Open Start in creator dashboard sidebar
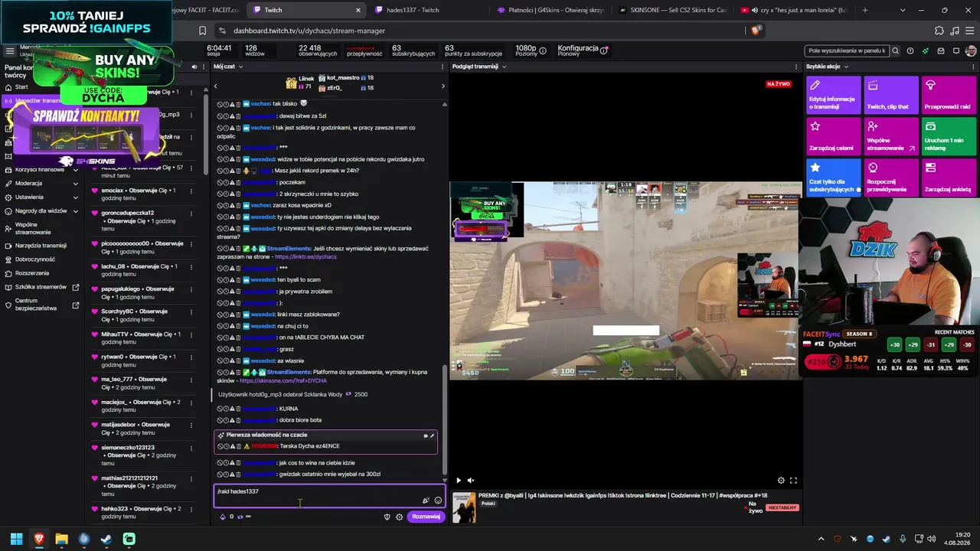 (21, 87)
